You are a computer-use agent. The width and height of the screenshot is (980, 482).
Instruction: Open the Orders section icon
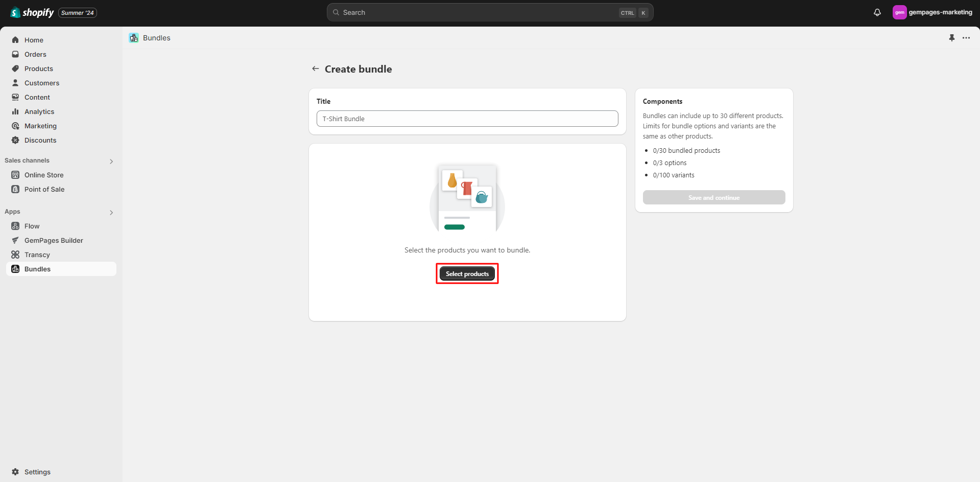tap(15, 54)
